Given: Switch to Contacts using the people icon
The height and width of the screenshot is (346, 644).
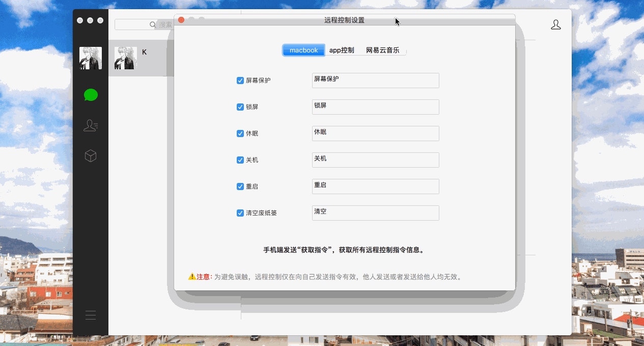Looking at the screenshot, I should [x=91, y=125].
